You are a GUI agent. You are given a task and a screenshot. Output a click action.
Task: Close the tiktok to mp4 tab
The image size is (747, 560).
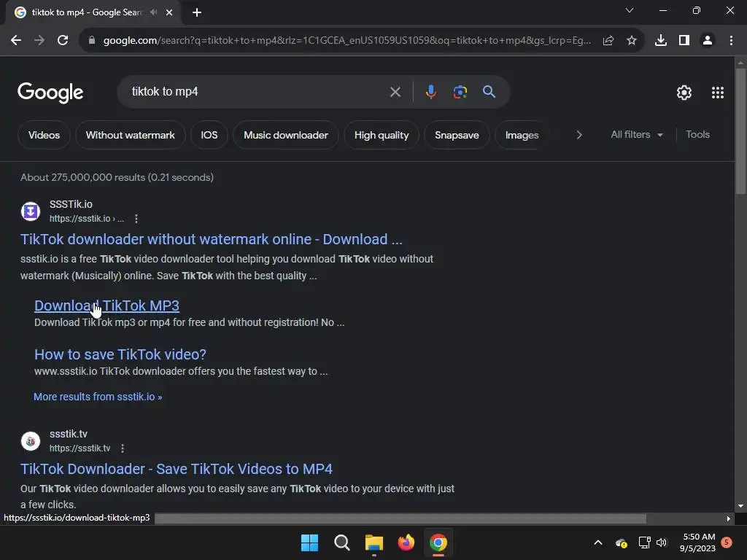(x=169, y=12)
